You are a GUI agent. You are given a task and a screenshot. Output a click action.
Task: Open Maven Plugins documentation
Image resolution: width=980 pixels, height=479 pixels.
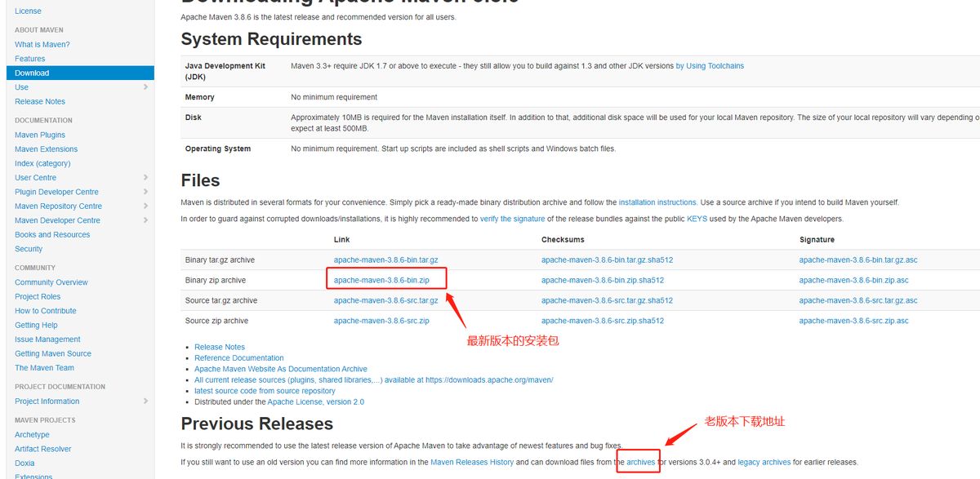[x=40, y=135]
